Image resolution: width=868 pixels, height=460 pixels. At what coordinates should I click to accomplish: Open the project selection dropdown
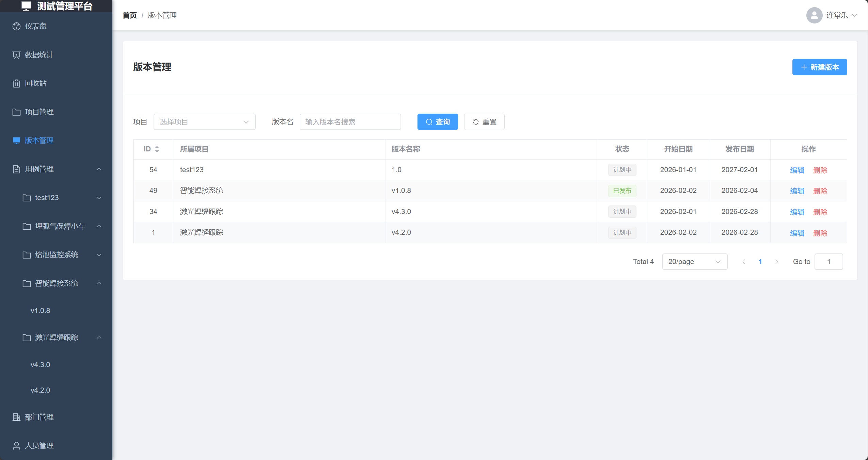(x=204, y=122)
